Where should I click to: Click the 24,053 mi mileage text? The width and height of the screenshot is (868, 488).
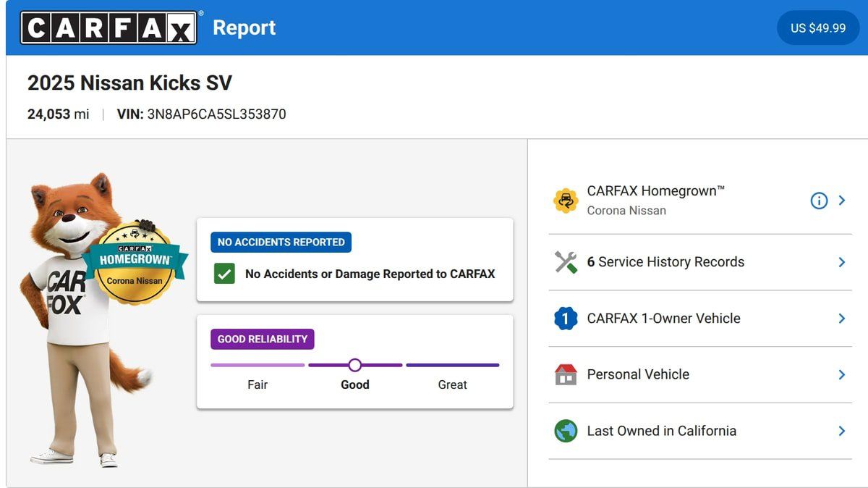pyautogui.click(x=59, y=114)
